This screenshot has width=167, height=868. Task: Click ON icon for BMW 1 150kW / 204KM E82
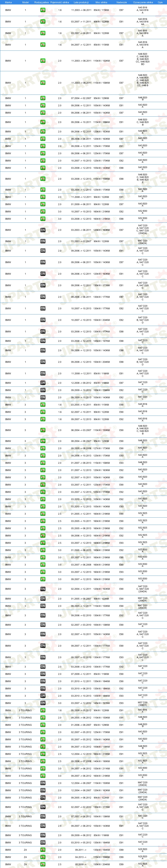pos(43,320)
